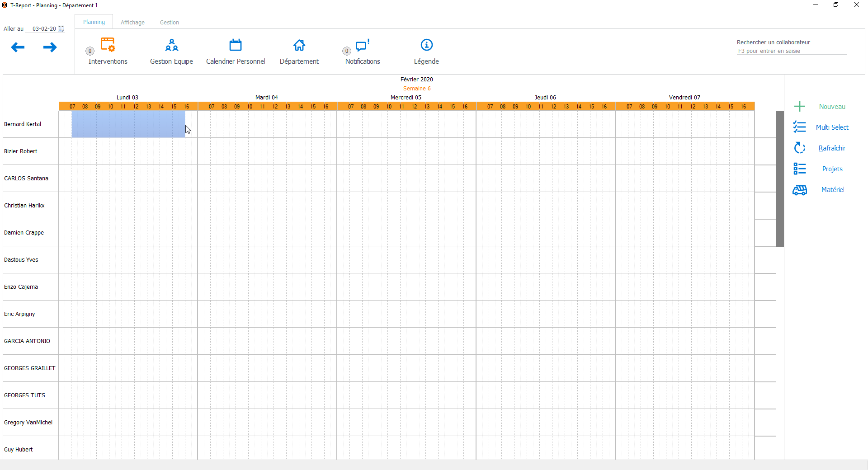Show the Légende info icon
Image resolution: width=868 pixels, height=470 pixels.
(426, 45)
